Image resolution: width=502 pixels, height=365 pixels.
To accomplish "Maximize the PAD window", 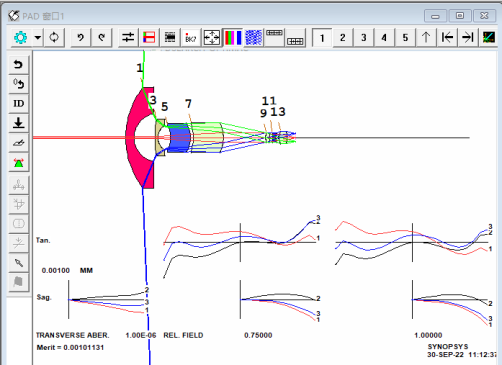I will [460, 16].
